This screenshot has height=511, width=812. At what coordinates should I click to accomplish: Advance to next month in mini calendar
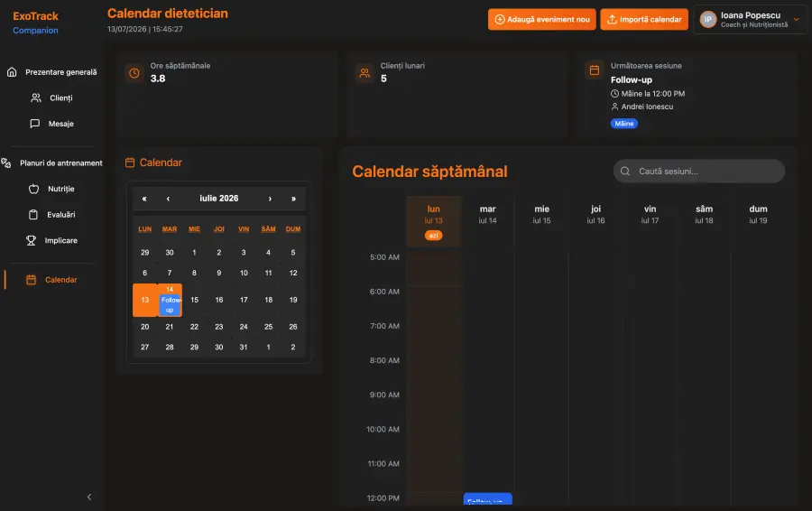(x=270, y=199)
